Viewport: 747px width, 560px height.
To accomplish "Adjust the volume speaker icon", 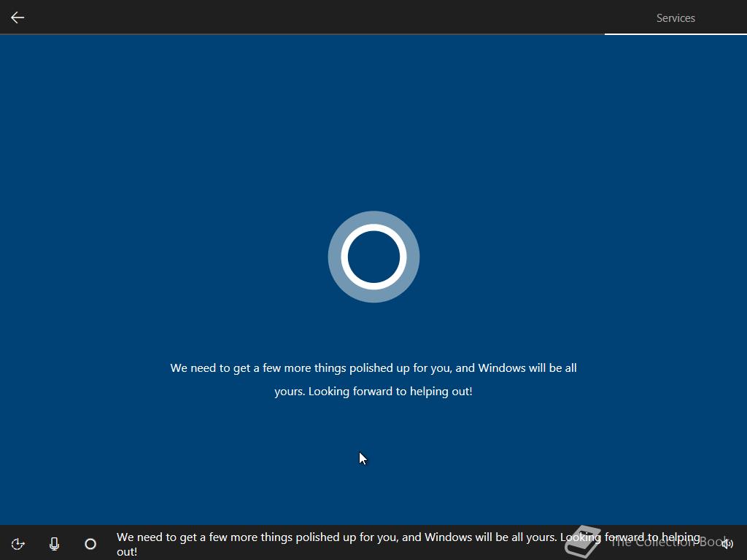I will [x=727, y=543].
